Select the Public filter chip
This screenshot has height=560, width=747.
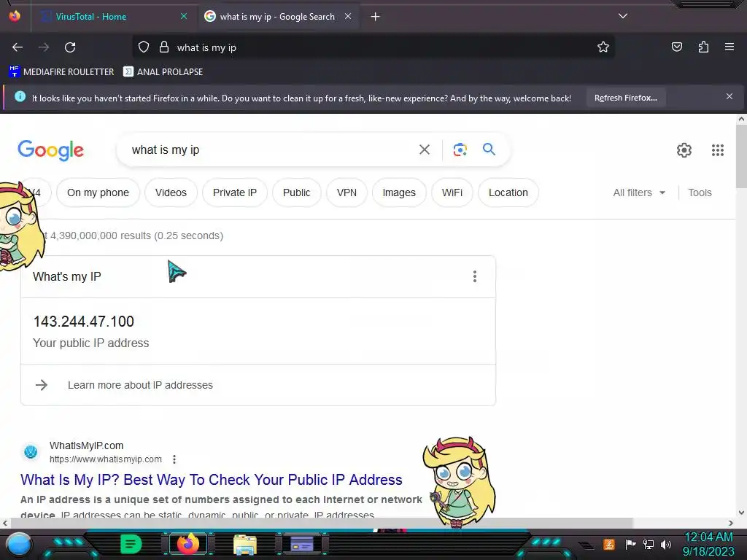(297, 192)
